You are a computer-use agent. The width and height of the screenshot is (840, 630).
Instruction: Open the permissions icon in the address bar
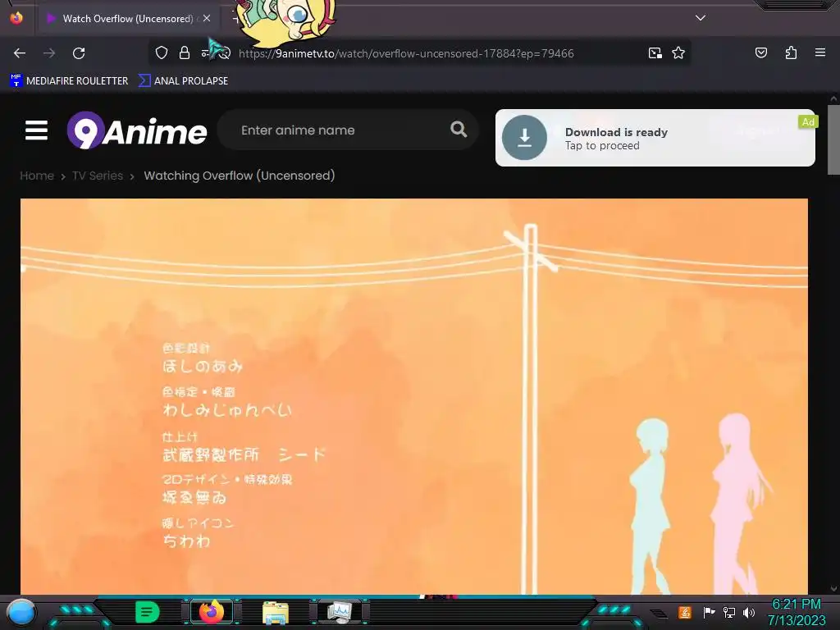pyautogui.click(x=205, y=53)
